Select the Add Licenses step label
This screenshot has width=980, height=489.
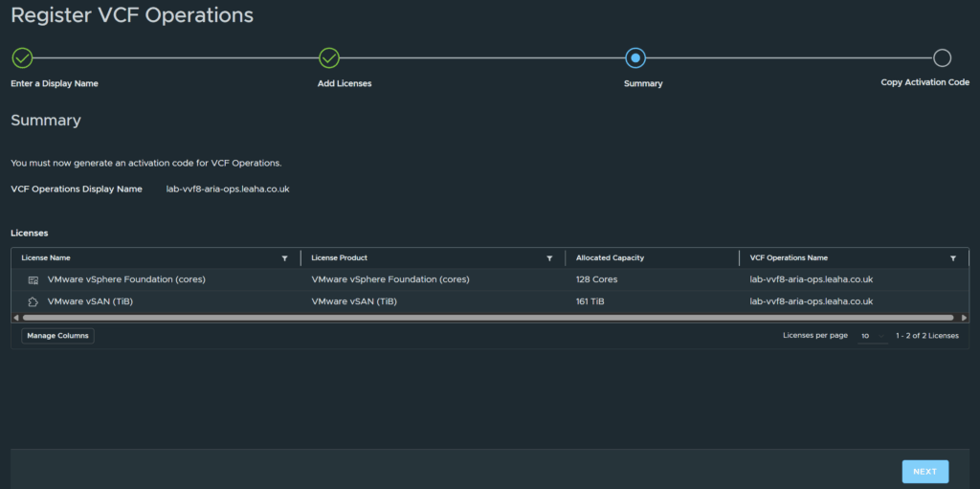tap(345, 84)
